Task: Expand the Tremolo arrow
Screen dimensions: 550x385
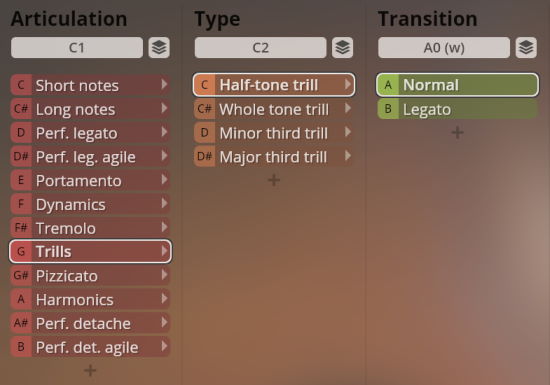Action: tap(164, 227)
